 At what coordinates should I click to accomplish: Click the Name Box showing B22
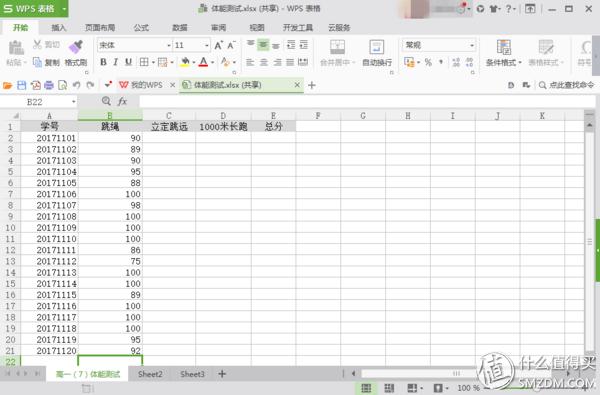(38, 102)
